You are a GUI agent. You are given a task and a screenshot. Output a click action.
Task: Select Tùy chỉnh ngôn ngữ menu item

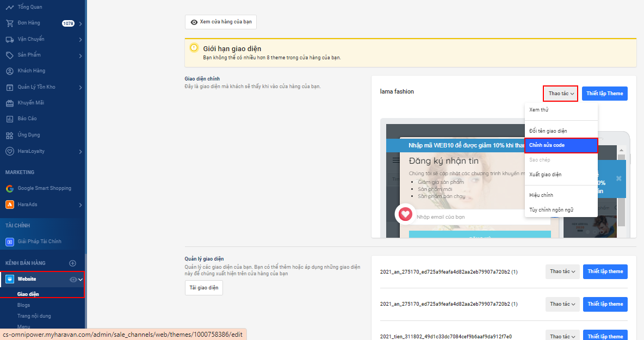click(561, 210)
